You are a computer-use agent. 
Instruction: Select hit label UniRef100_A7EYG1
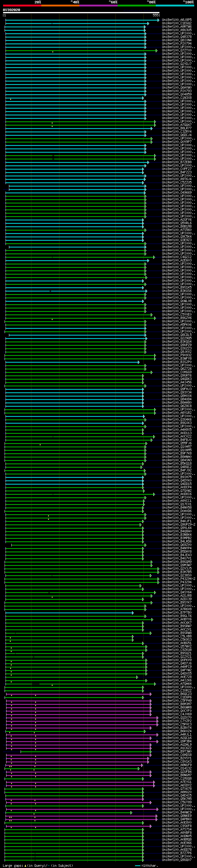click(177, 782)
